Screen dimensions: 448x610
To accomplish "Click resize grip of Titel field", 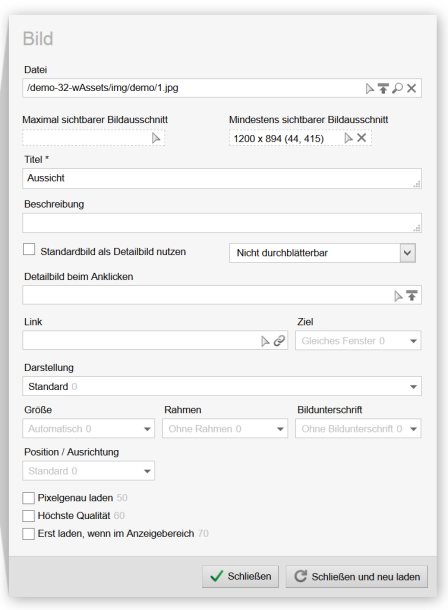I will click(x=417, y=184).
